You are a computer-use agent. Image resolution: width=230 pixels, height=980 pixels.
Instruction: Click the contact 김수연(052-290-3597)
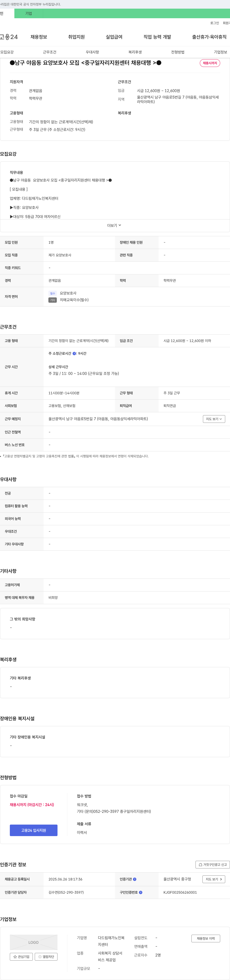(x=66, y=892)
